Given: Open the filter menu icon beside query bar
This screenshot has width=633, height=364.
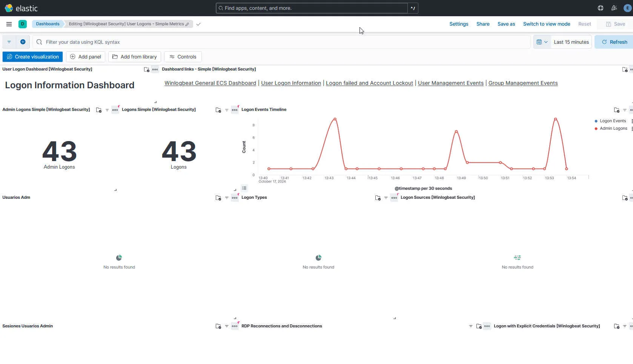Looking at the screenshot, I should [9, 42].
